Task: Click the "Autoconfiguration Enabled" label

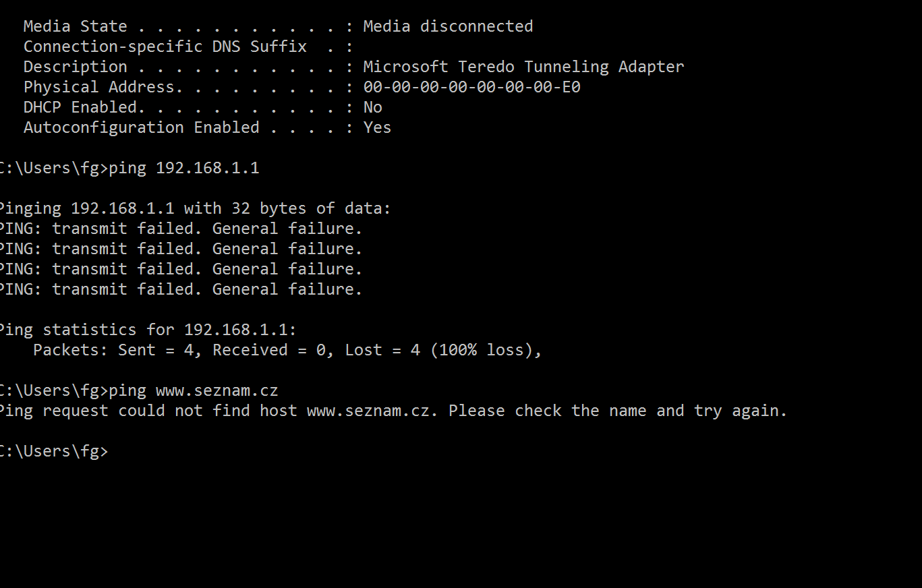Action: click(141, 127)
